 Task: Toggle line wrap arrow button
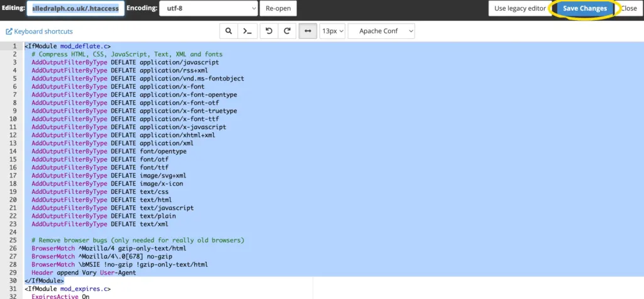point(308,31)
